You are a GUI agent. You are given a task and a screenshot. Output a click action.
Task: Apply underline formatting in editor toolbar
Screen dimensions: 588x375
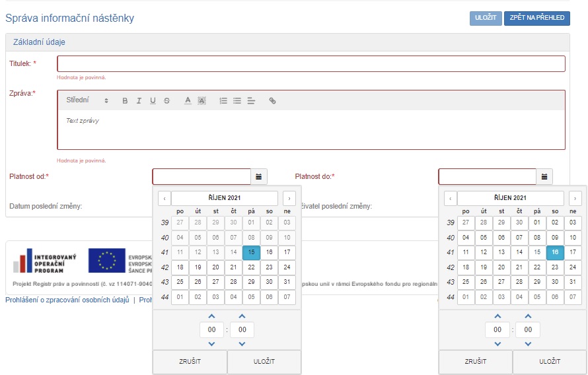153,101
